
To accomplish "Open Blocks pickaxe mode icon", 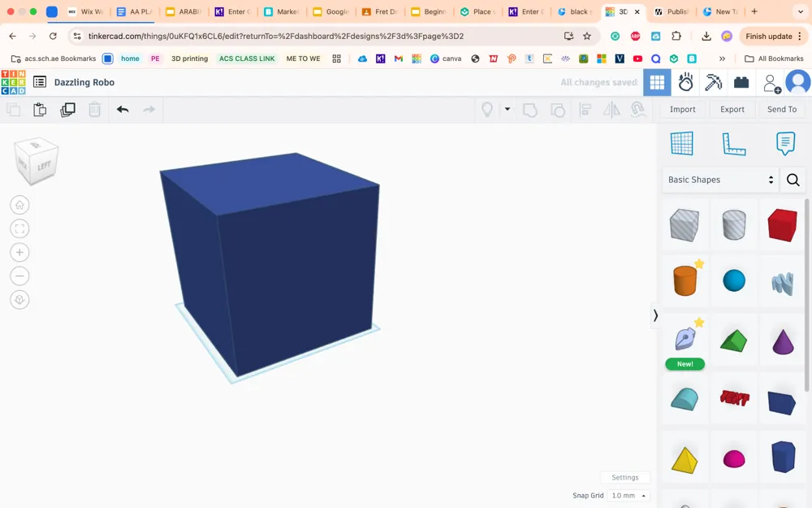I will 713,82.
